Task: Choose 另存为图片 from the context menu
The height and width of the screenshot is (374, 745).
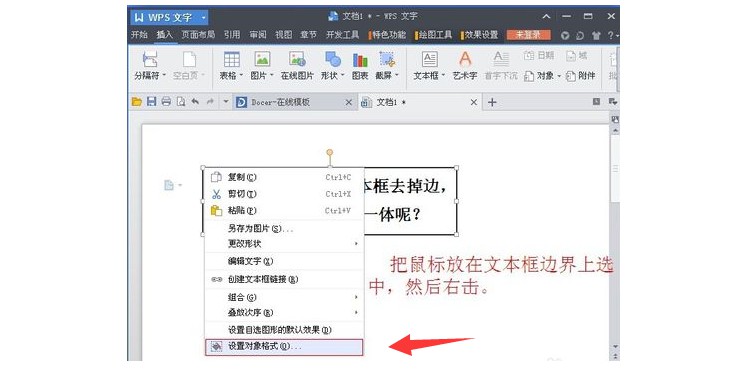Action: pos(284,229)
